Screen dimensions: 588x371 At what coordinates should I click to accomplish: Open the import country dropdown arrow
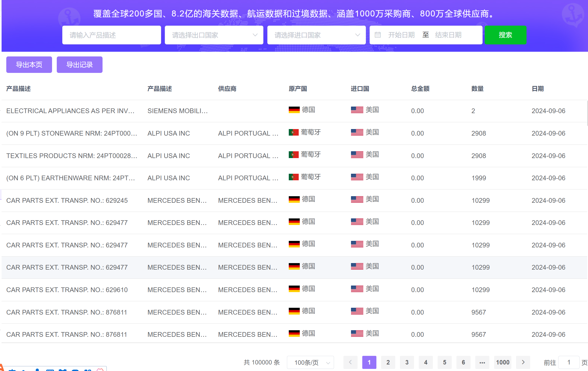[358, 35]
